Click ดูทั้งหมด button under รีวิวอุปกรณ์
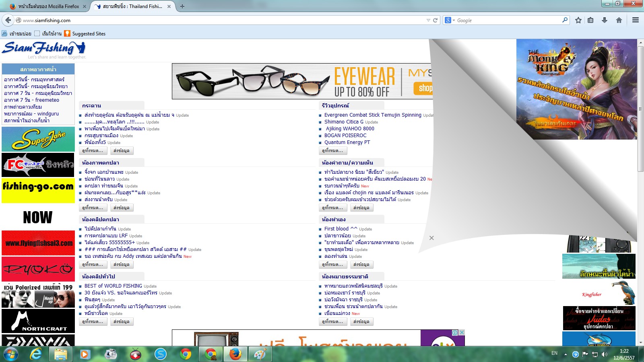 (x=332, y=151)
